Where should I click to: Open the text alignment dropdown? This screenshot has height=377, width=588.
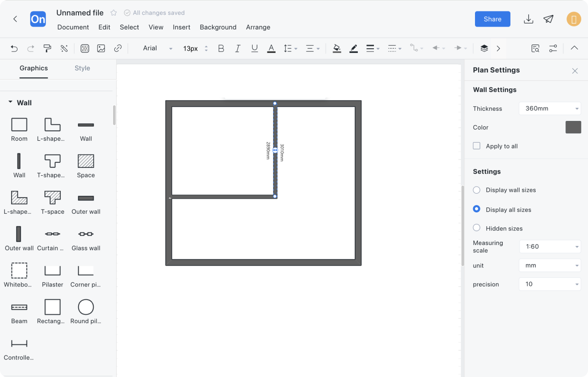coord(313,48)
